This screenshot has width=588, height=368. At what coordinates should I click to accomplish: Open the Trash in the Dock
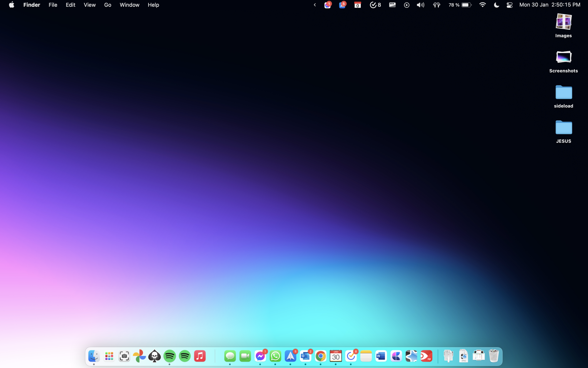pos(494,356)
